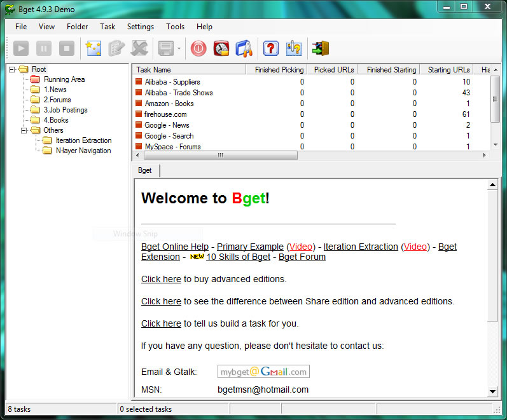Click the Start task play button
Image resolution: width=507 pixels, height=420 pixels.
click(21, 48)
